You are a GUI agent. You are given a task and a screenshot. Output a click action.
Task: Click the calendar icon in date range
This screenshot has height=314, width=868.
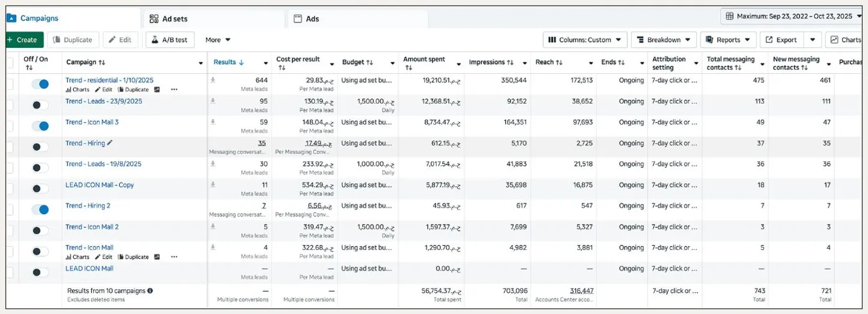click(x=730, y=16)
